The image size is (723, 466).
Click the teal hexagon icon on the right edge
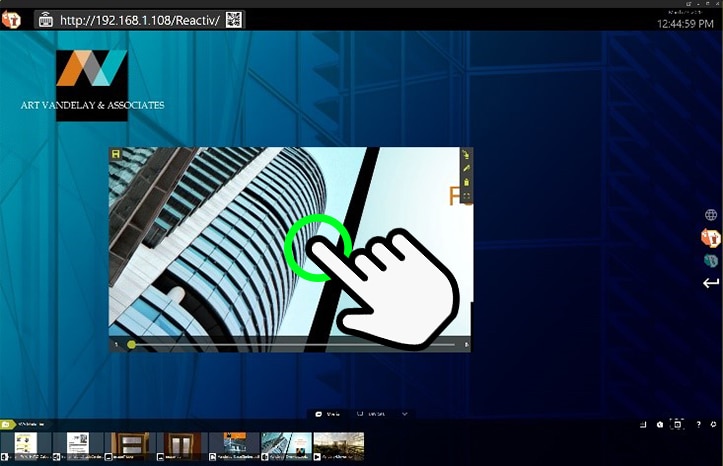coord(711,260)
